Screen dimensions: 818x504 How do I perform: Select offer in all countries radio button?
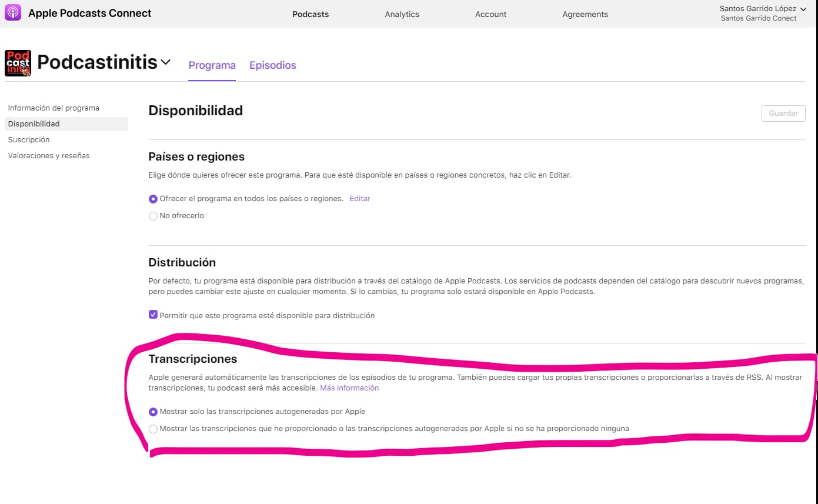(x=153, y=199)
